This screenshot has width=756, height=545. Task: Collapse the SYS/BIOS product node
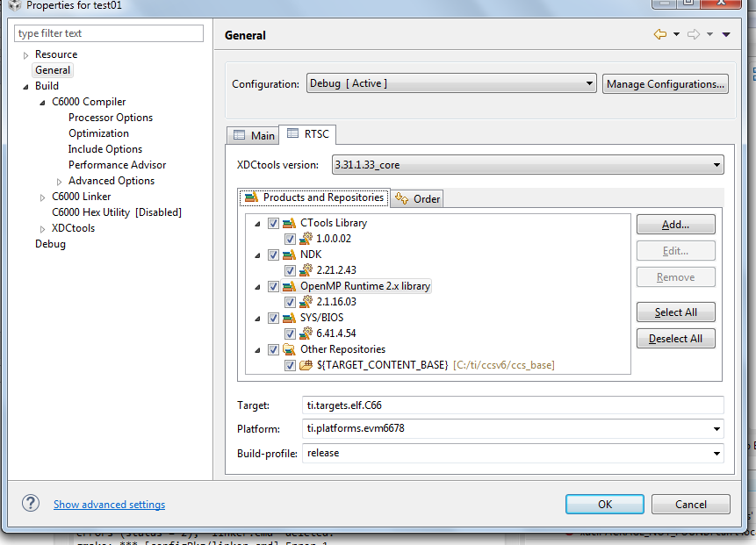pyautogui.click(x=257, y=319)
